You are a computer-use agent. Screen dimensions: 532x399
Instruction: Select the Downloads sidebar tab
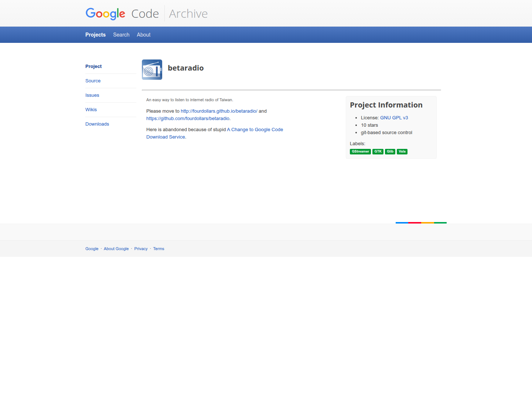click(97, 124)
